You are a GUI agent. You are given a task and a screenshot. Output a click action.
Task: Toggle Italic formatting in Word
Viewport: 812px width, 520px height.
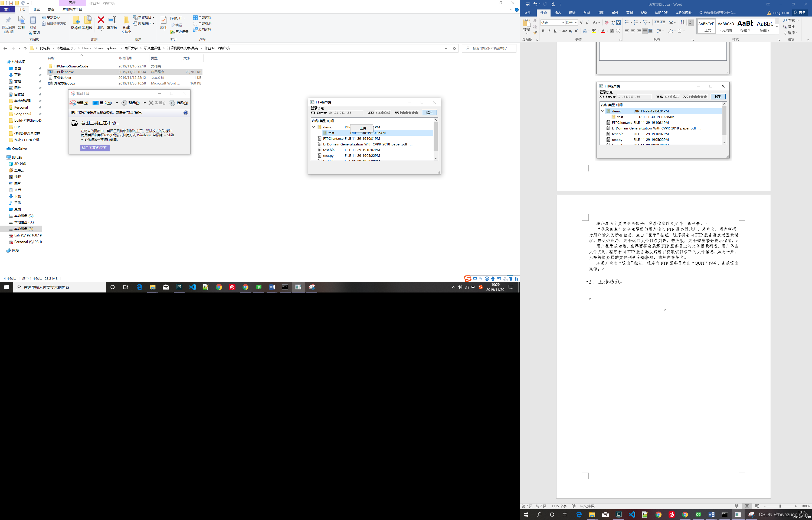[x=549, y=31]
